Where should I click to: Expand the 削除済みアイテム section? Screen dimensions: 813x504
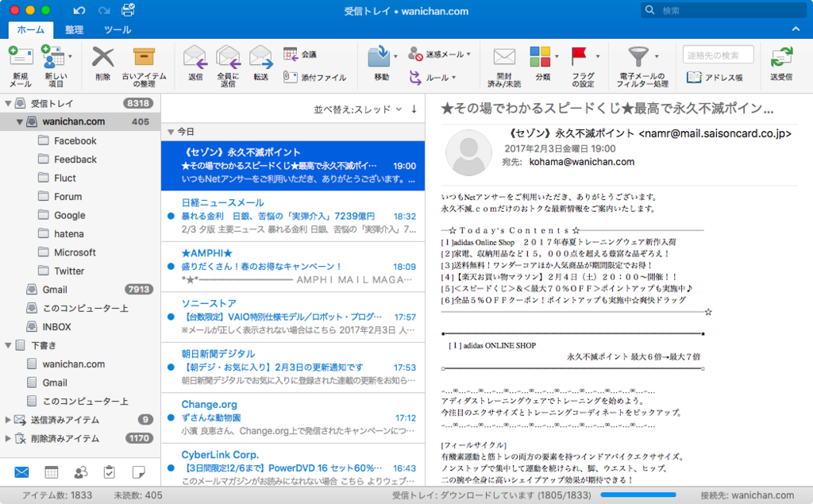pos(8,439)
